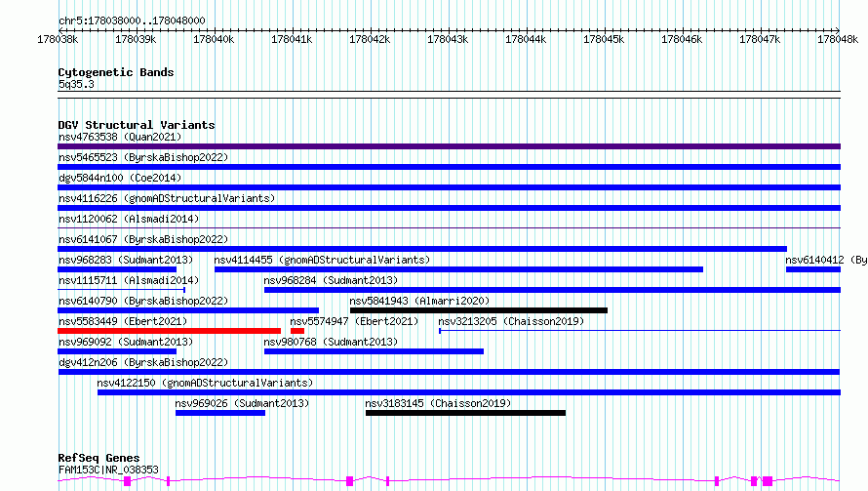Click the 178048k ruler end label
This screenshot has width=868, height=491.
tap(838, 39)
